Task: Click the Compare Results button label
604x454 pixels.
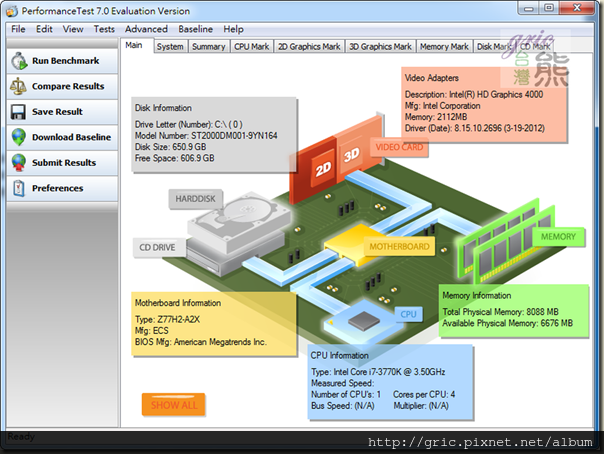Action: pos(68,86)
